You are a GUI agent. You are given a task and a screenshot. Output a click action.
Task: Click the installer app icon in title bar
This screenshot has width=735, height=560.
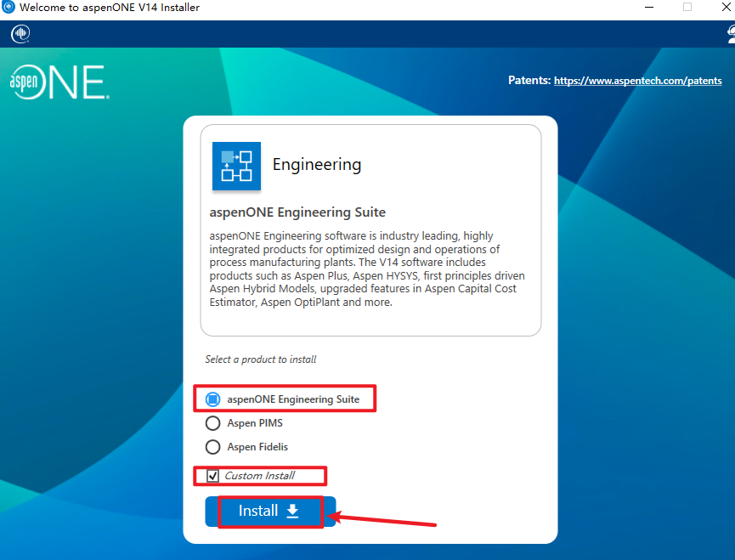coord(8,8)
